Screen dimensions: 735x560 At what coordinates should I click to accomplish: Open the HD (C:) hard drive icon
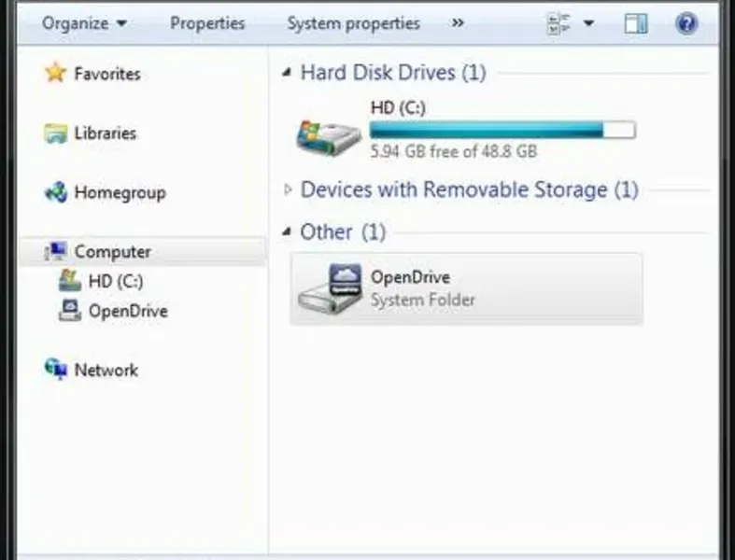(x=328, y=135)
